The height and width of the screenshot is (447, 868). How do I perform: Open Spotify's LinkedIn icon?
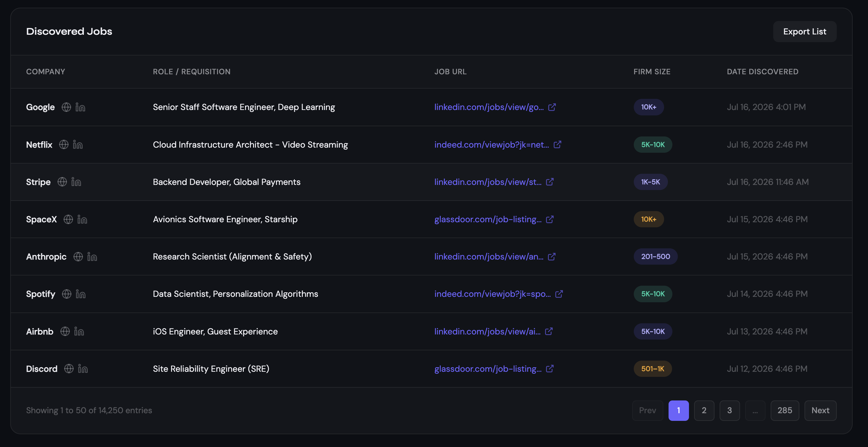80,294
